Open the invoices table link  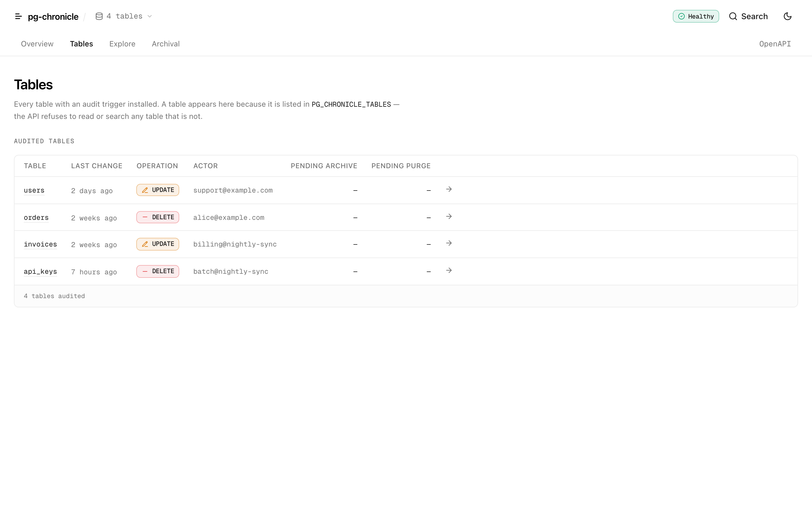click(40, 244)
